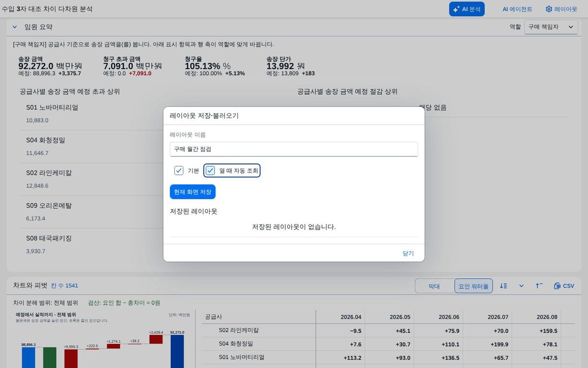Screen dimensions: 588x368
Task: Click the 88,896.3 blue waterfall bar
Action: click(28, 358)
